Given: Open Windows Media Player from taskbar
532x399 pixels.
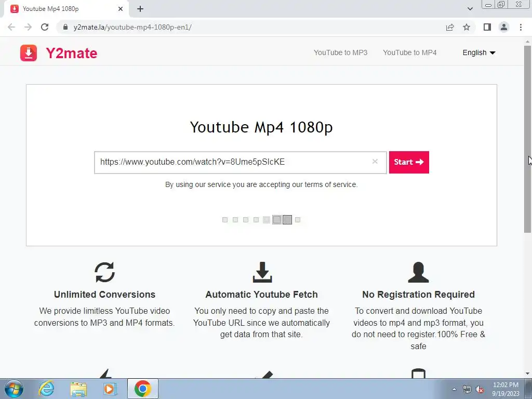Looking at the screenshot, I should click(110, 389).
